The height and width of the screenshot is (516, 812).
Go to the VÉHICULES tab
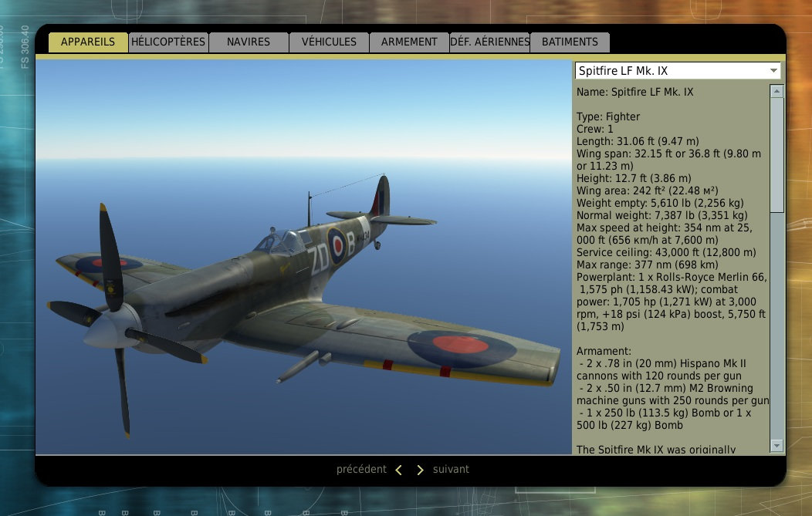(x=329, y=42)
